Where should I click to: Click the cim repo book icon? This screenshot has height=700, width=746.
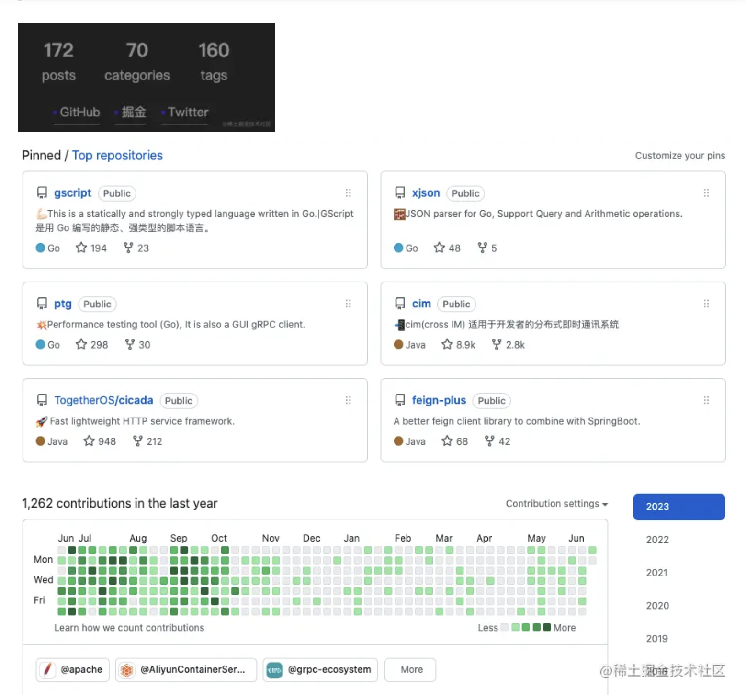pyautogui.click(x=400, y=304)
